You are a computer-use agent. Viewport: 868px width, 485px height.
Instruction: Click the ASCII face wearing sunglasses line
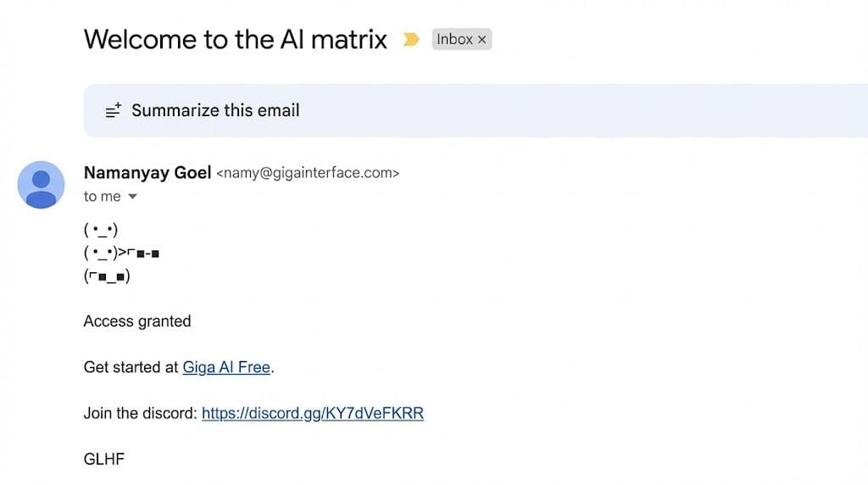tap(107, 276)
